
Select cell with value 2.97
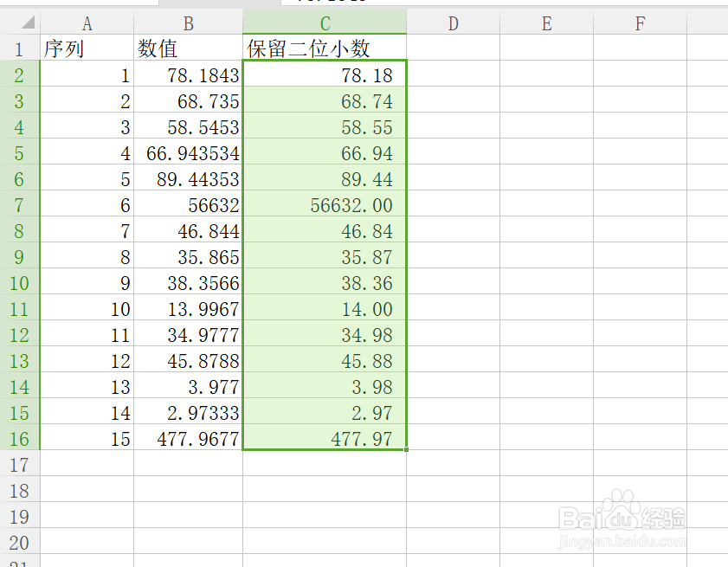tap(325, 411)
